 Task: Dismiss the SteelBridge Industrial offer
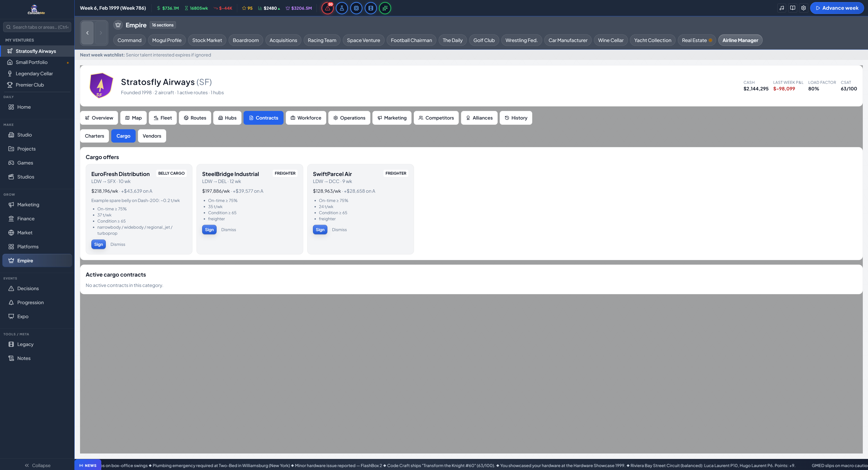228,230
